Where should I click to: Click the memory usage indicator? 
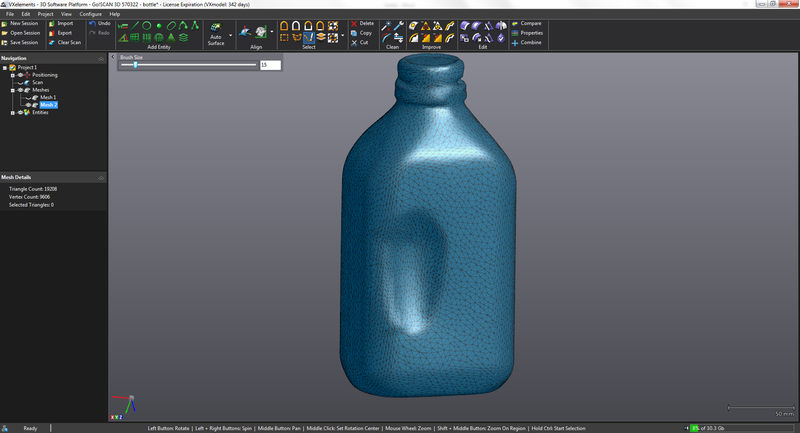pyautogui.click(x=741, y=428)
